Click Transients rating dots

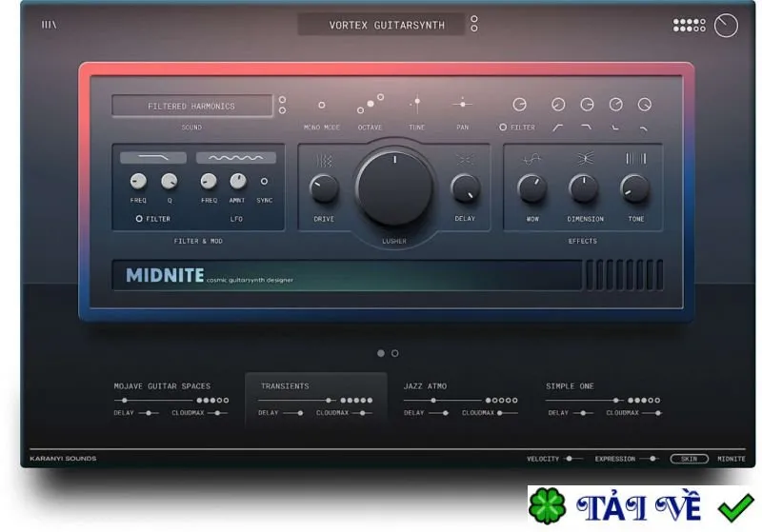(x=356, y=401)
